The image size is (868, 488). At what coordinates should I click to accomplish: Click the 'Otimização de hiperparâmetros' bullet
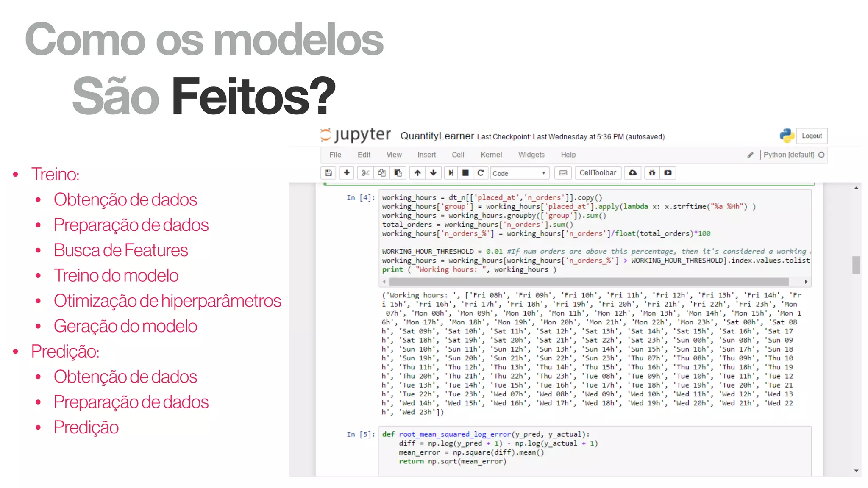[x=167, y=301]
